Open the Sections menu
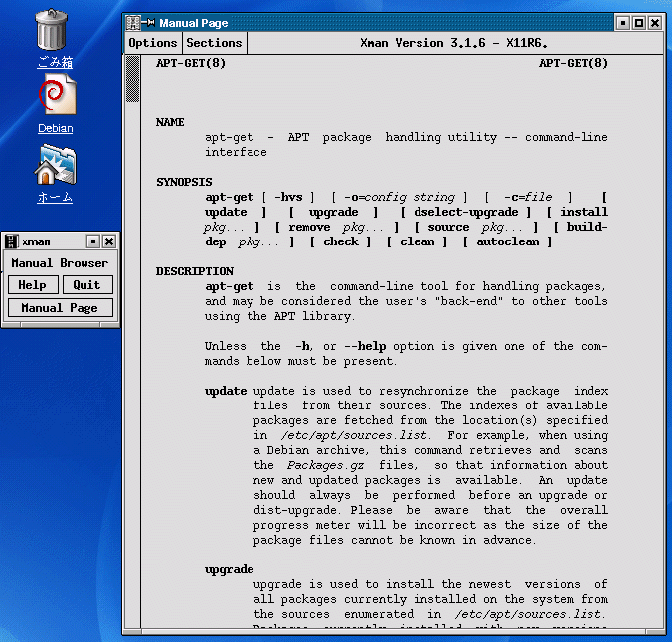 [x=215, y=43]
